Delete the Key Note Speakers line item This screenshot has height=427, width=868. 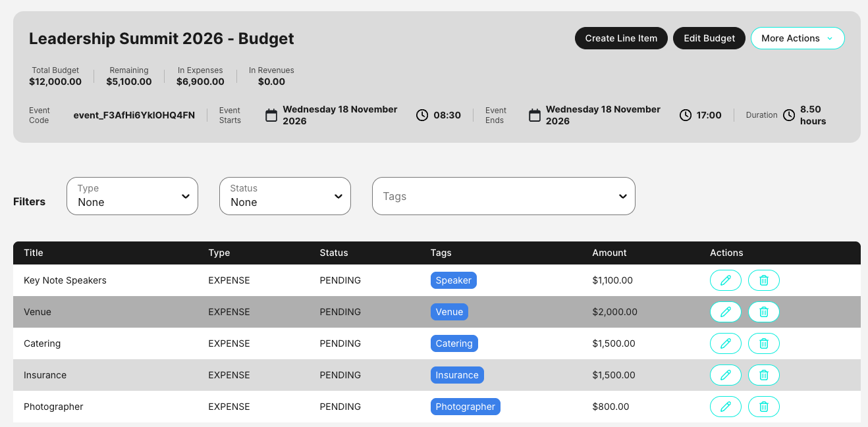(x=764, y=280)
